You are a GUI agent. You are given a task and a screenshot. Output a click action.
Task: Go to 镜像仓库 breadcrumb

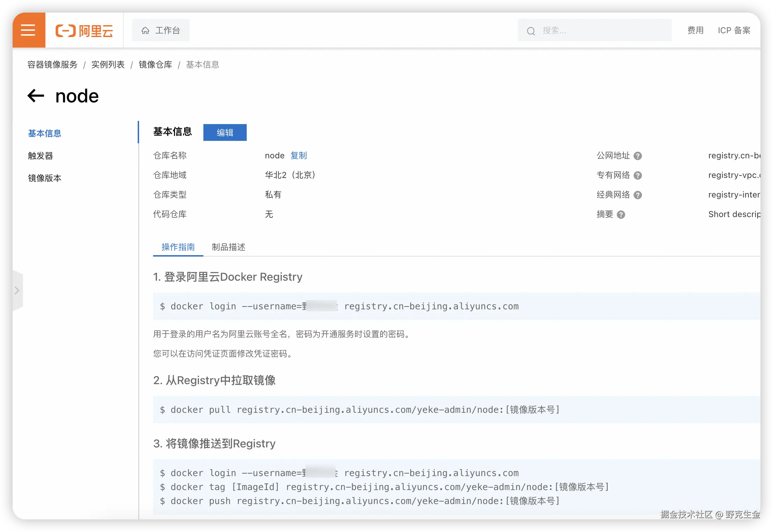tap(155, 65)
